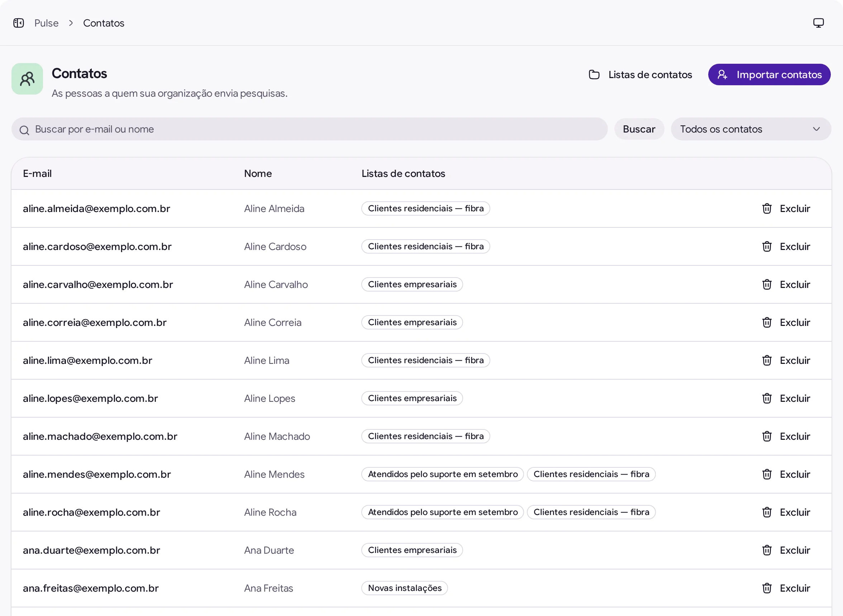Open Listas de contatos

coord(640,74)
